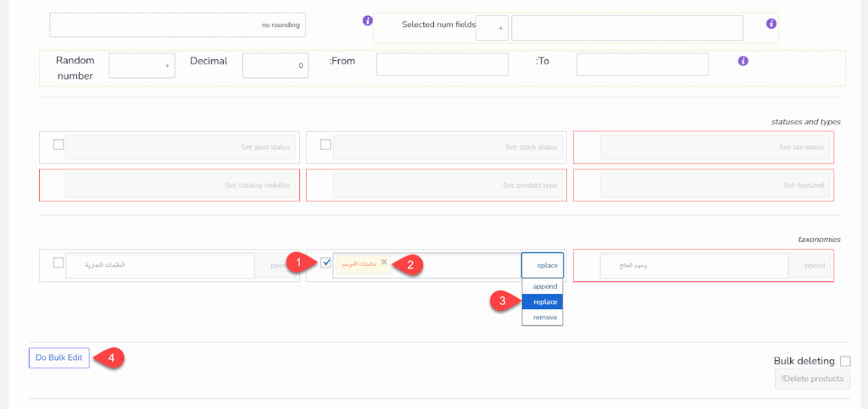
Task: Open the 'no rounding' dropdown
Action: (x=176, y=25)
